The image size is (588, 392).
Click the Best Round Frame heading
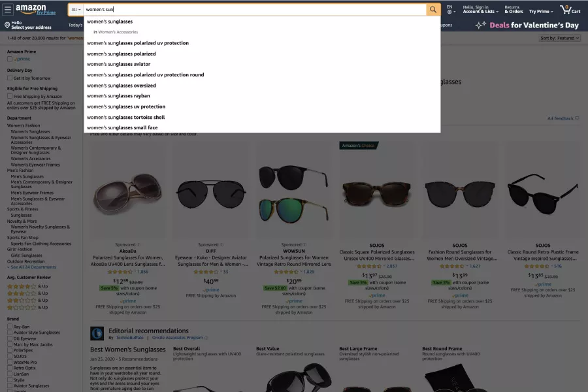point(442,349)
